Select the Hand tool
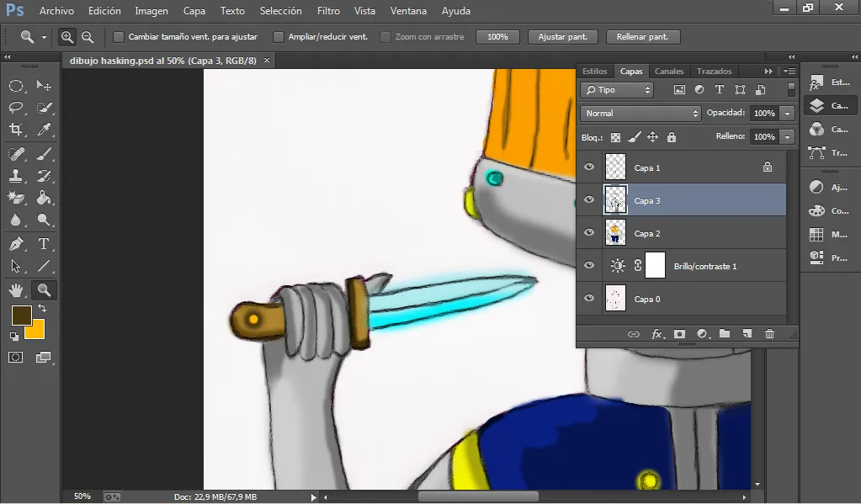The width and height of the screenshot is (861, 504). pos(16,290)
